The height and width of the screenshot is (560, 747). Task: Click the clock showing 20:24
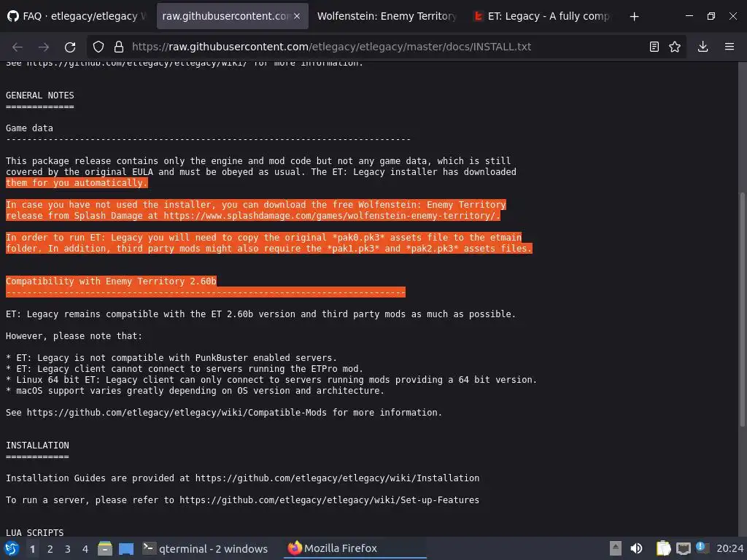tap(729, 548)
